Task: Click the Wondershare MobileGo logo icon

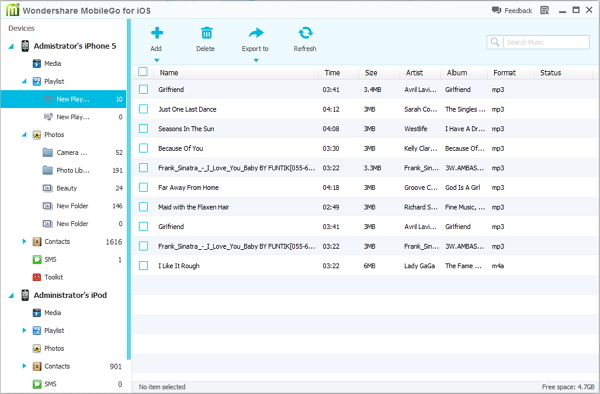Action: 12,10
